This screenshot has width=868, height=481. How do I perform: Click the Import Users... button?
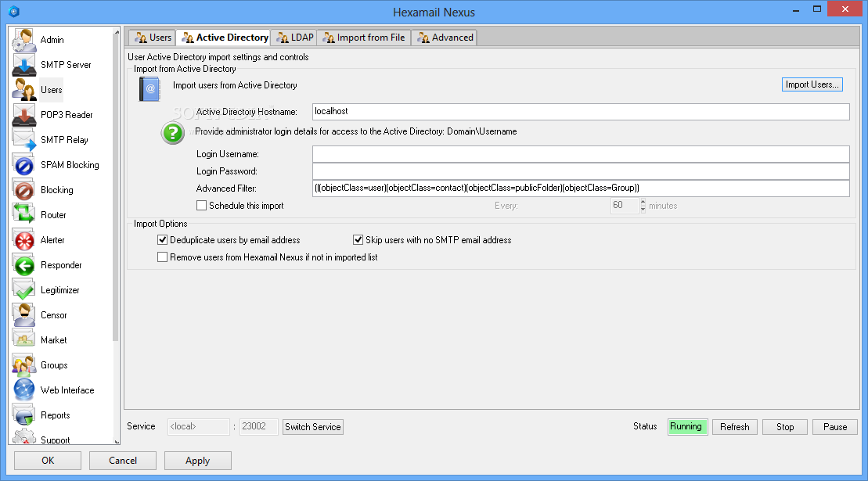pyautogui.click(x=812, y=84)
